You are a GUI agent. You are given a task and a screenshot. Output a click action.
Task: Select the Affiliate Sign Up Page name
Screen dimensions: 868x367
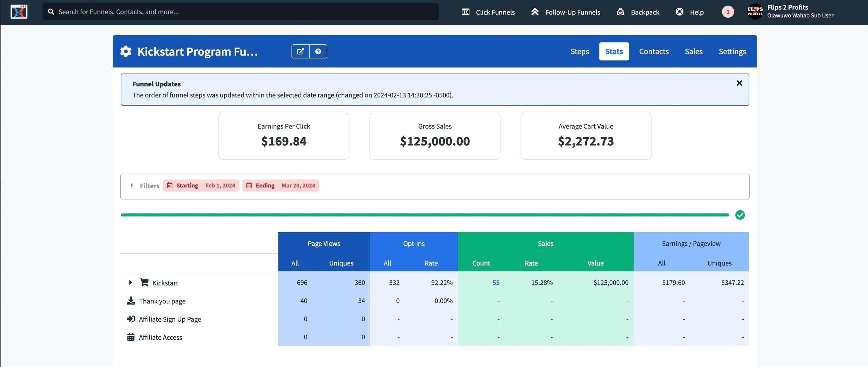tap(170, 320)
